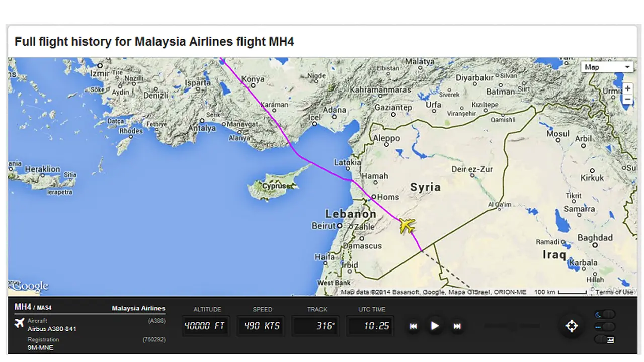
Task: Click the playback speed slider
Action: [x=512, y=326]
